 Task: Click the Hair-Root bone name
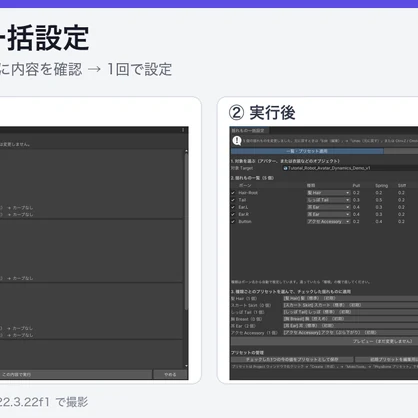pos(248,193)
